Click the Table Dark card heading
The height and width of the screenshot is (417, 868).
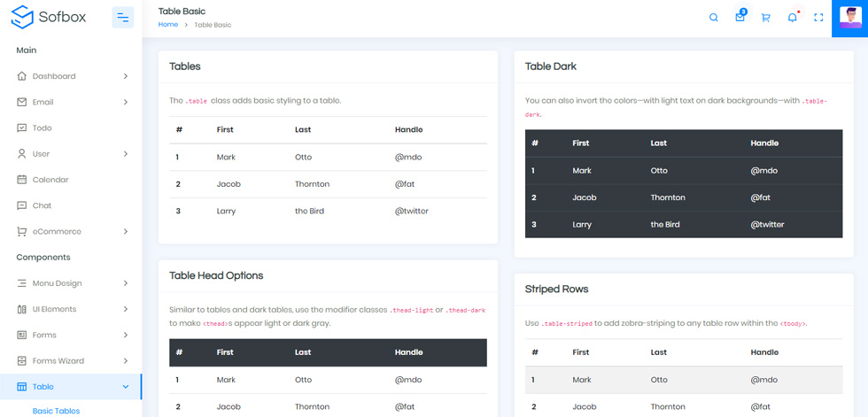pos(551,66)
